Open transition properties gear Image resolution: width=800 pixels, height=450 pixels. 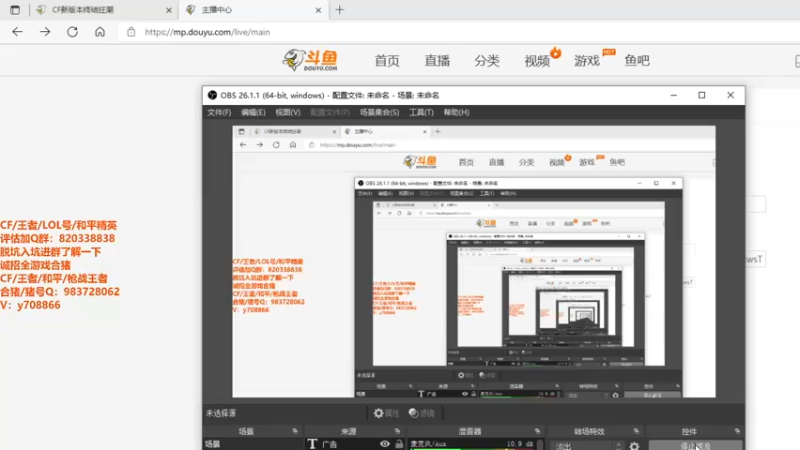pyautogui.click(x=634, y=445)
